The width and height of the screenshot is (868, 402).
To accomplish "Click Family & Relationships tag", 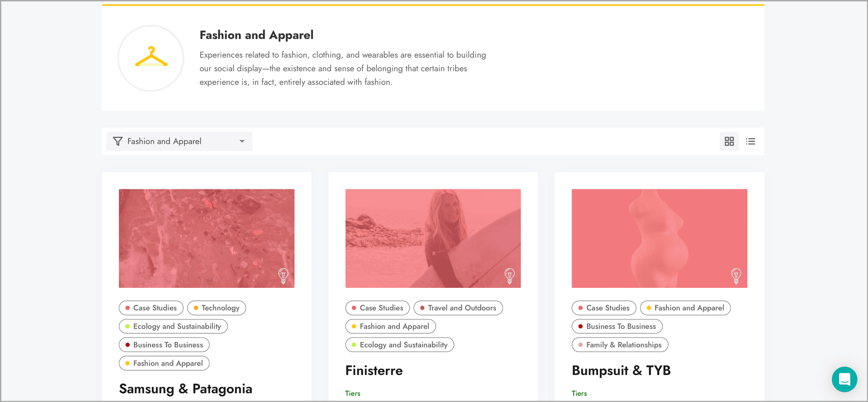I will click(620, 345).
